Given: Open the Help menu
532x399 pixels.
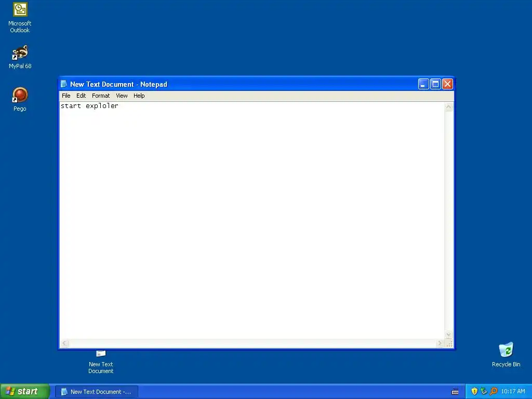Looking at the screenshot, I should tap(139, 96).
